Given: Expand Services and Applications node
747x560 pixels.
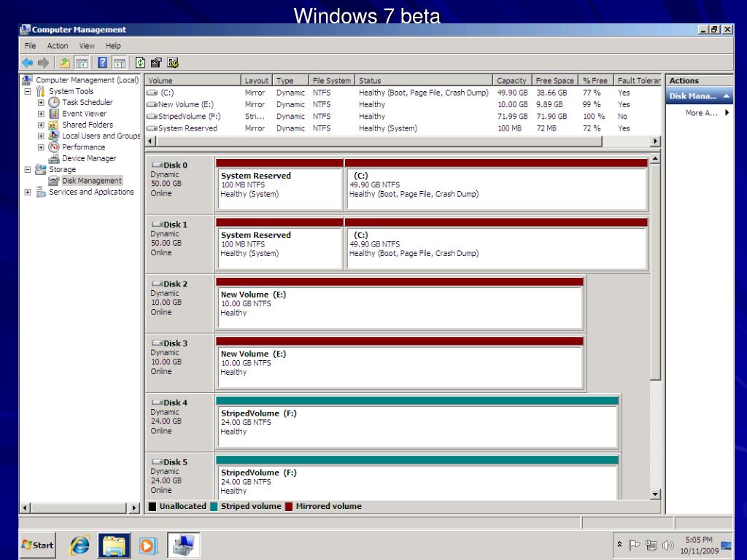Looking at the screenshot, I should click(28, 192).
